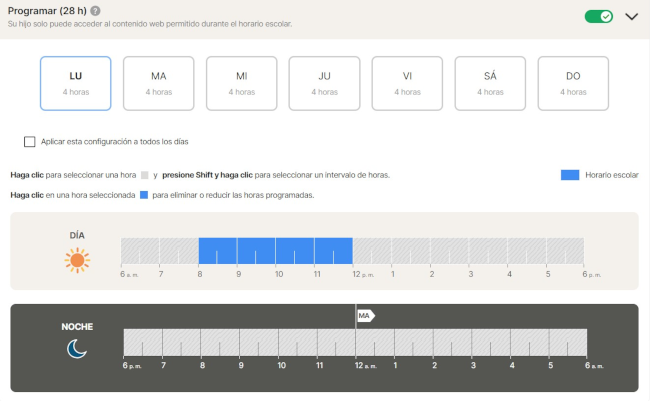Select the 2 p.m. hour on day timeline
This screenshot has height=401, width=650.
pos(449,251)
